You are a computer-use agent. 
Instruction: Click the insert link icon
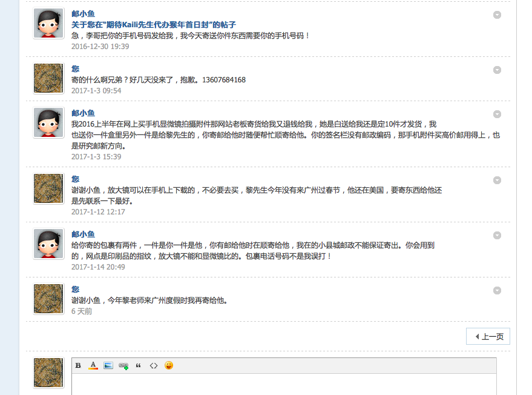click(x=123, y=365)
